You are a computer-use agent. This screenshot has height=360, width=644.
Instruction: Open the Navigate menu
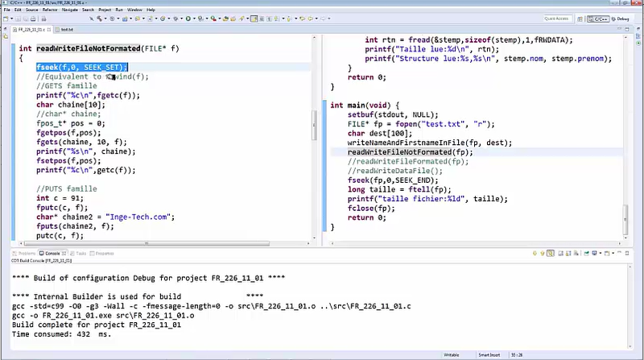point(70,9)
